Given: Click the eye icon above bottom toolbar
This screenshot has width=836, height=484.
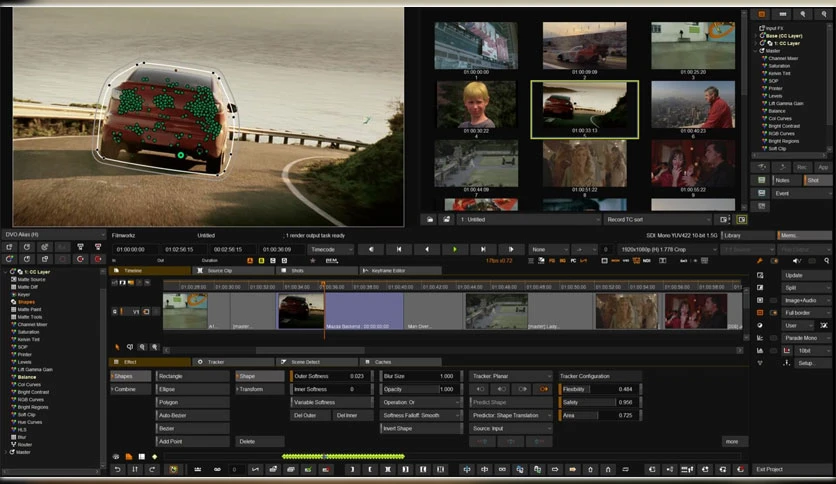Looking at the screenshot, I should pyautogui.click(x=116, y=457).
